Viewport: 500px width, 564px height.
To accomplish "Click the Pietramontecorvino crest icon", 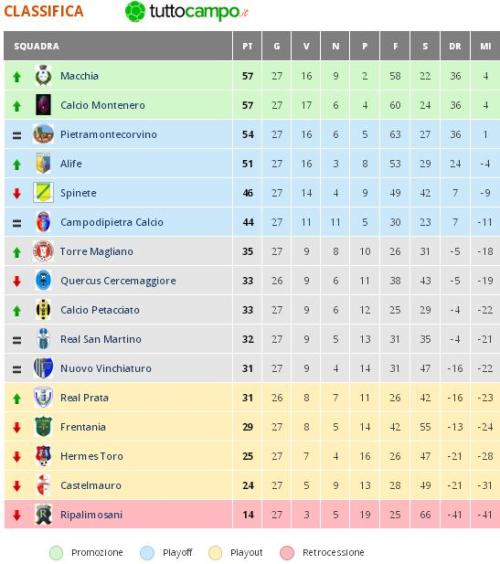I will click(43, 134).
